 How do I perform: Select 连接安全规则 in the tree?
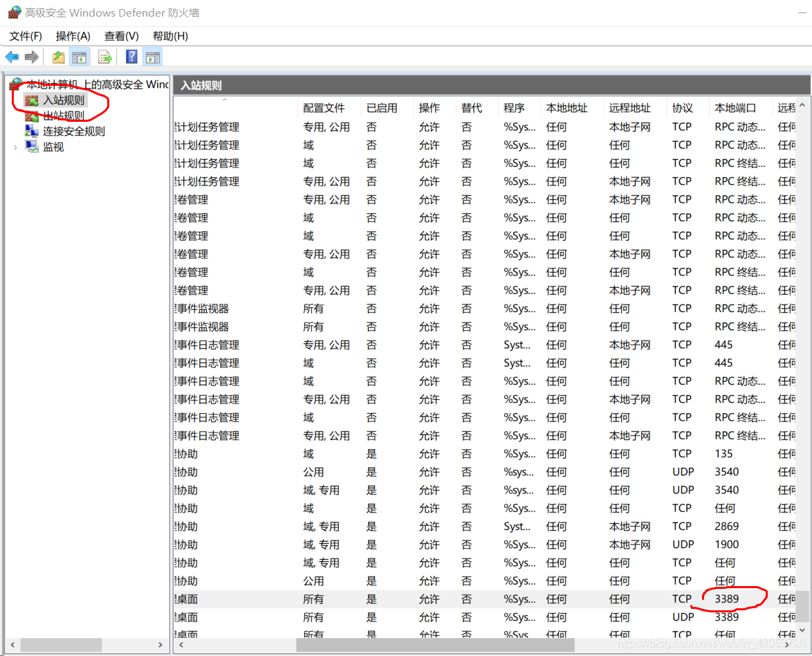pos(73,131)
